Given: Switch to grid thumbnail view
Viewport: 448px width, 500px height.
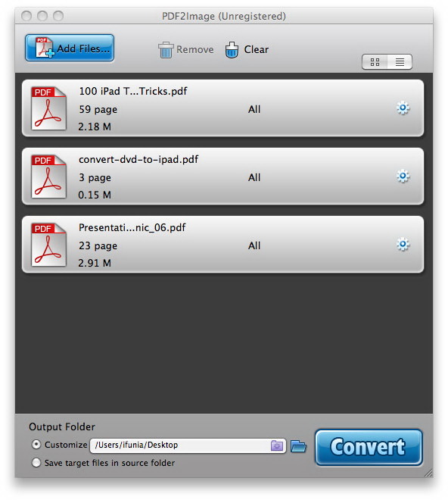Looking at the screenshot, I should (375, 62).
